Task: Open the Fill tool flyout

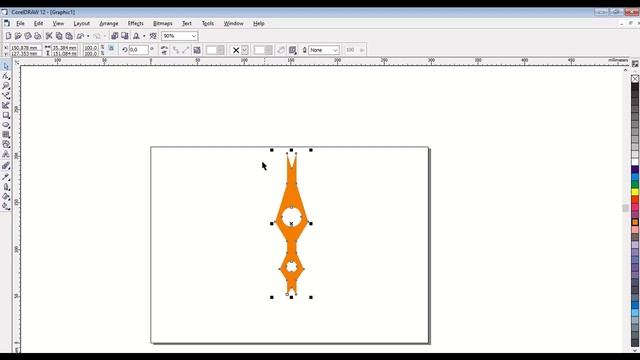Action: (6, 197)
